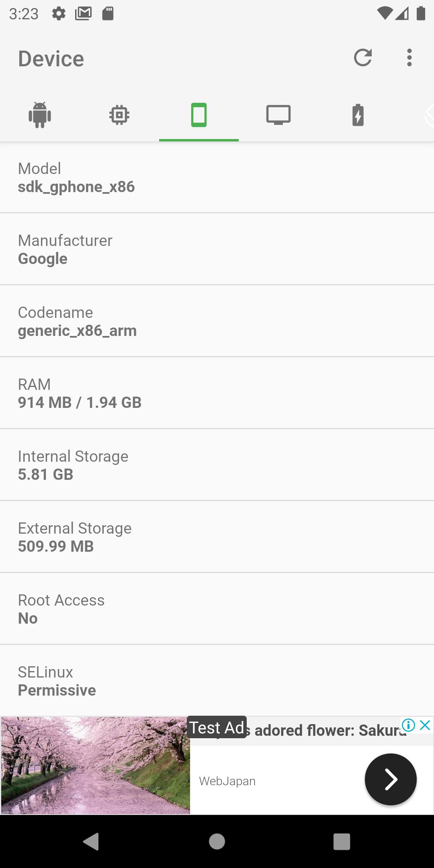Open the Battery charging tab
This screenshot has height=868, width=434.
(358, 115)
